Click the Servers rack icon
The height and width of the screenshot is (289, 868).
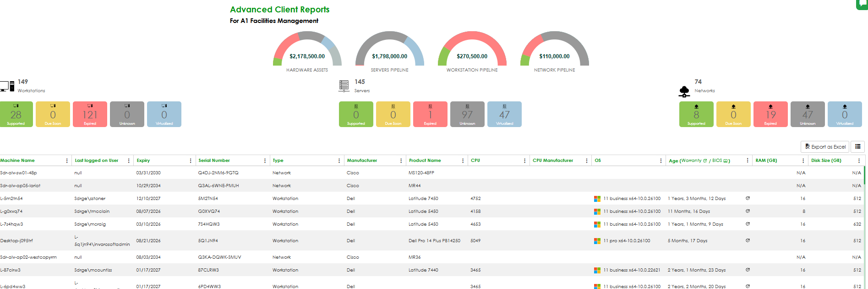click(x=344, y=86)
